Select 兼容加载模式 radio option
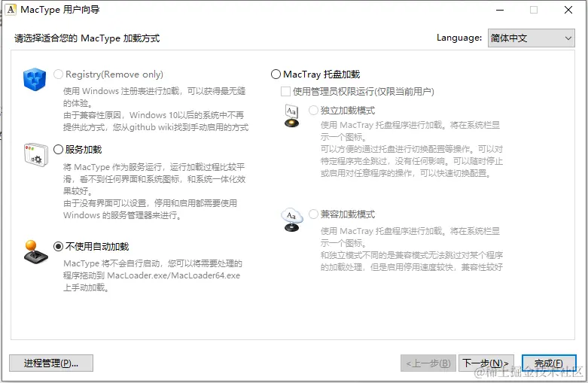 (x=313, y=214)
